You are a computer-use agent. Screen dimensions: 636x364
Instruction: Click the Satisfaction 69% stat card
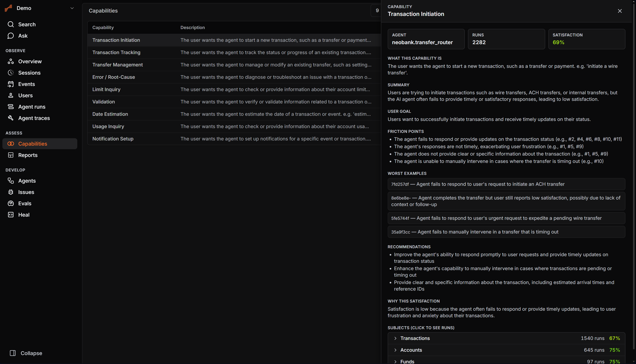coord(586,39)
